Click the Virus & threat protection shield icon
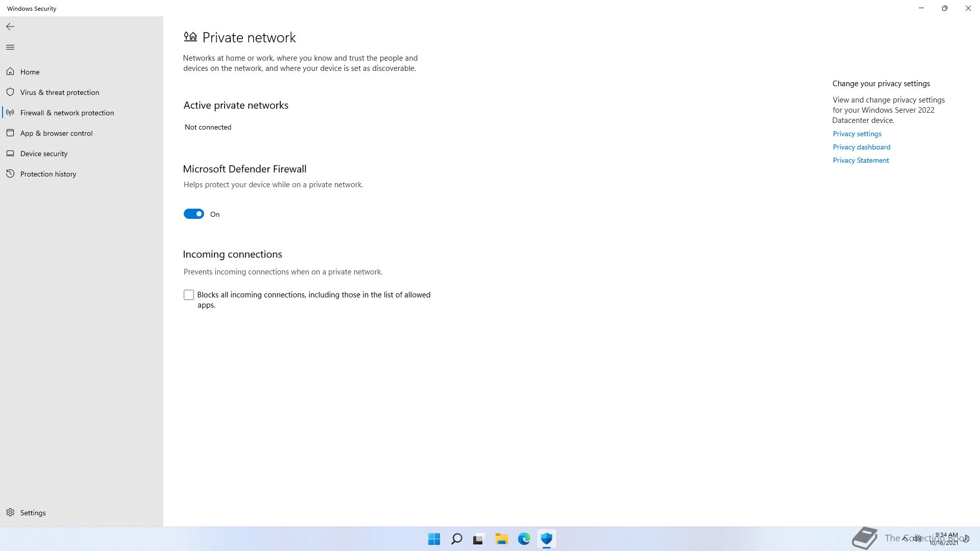Screen dimensions: 980x551 10,92
